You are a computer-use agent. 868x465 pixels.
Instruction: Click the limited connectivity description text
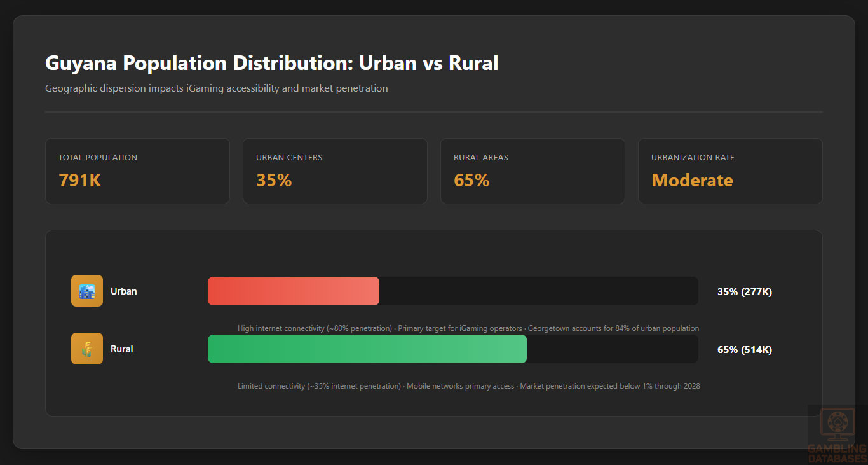click(x=468, y=386)
